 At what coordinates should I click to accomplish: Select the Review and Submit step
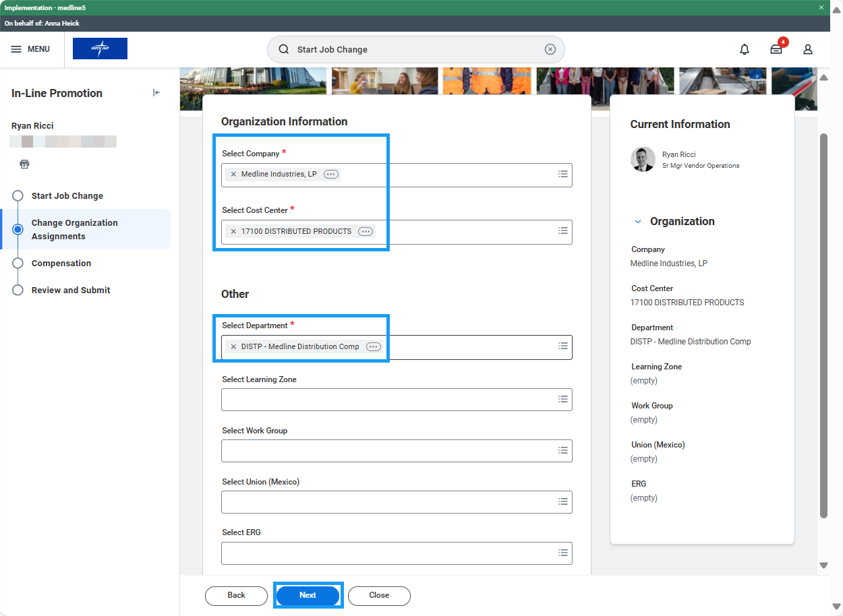coord(70,290)
